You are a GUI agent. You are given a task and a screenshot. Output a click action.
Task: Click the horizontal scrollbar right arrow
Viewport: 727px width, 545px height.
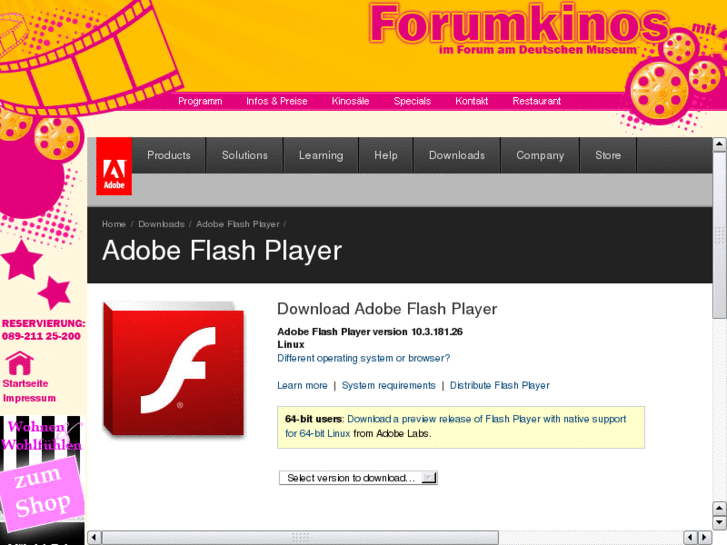point(705,537)
